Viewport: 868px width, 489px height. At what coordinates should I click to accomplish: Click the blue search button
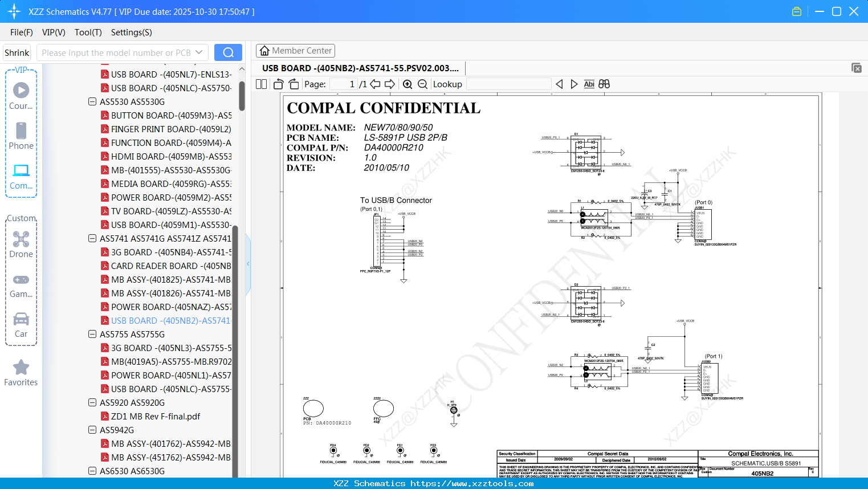tap(228, 52)
